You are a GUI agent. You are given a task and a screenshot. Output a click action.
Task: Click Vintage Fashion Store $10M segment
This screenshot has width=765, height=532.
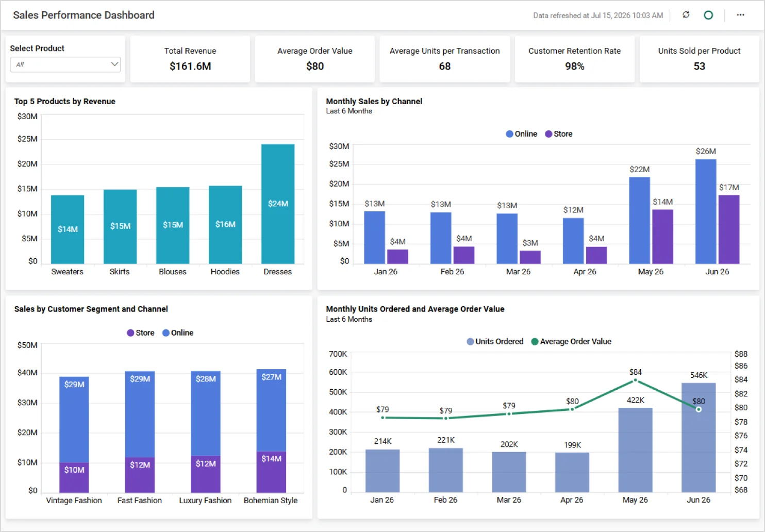(74, 477)
